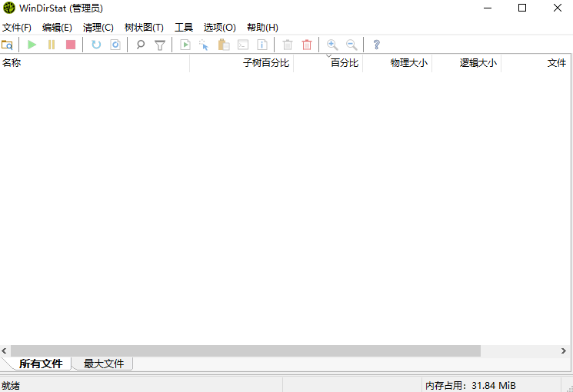Sort by the 百分比 column header

click(x=328, y=63)
